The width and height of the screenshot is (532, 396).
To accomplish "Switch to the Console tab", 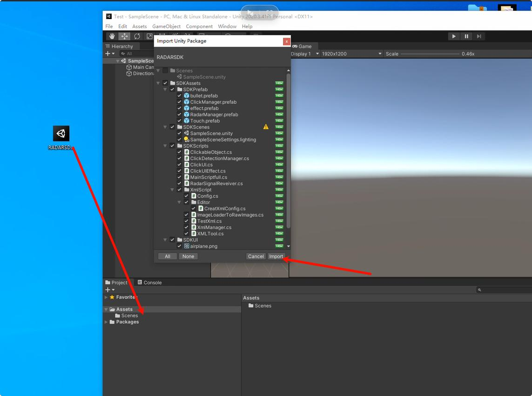I will (x=149, y=282).
